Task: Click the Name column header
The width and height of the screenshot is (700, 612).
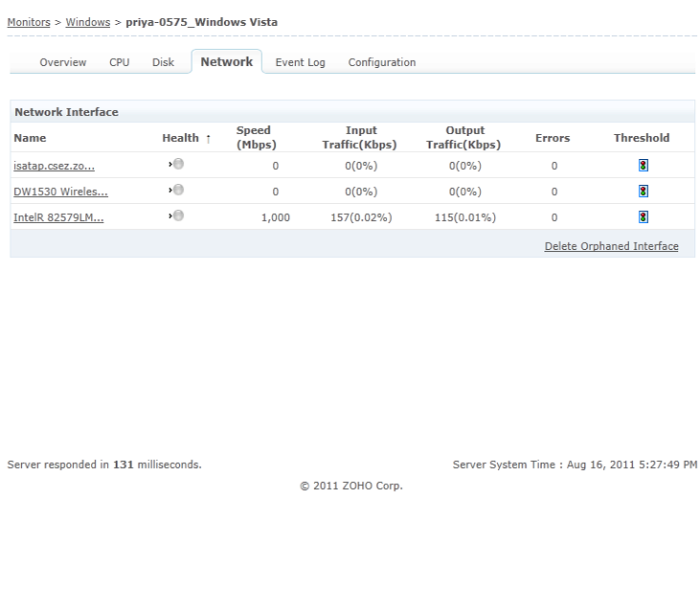Action: [30, 138]
